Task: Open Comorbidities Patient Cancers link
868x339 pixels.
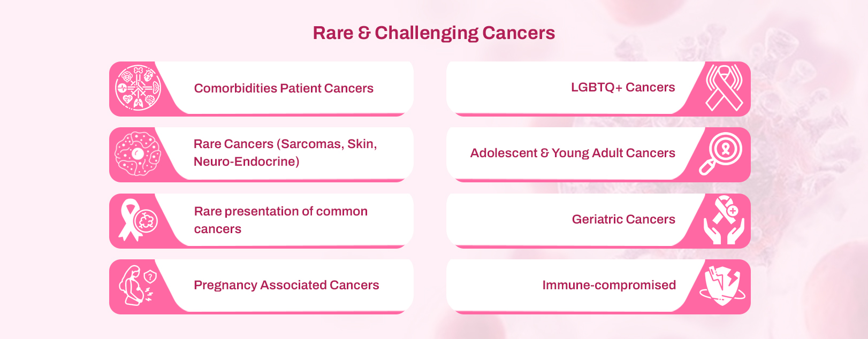Action: 284,88
